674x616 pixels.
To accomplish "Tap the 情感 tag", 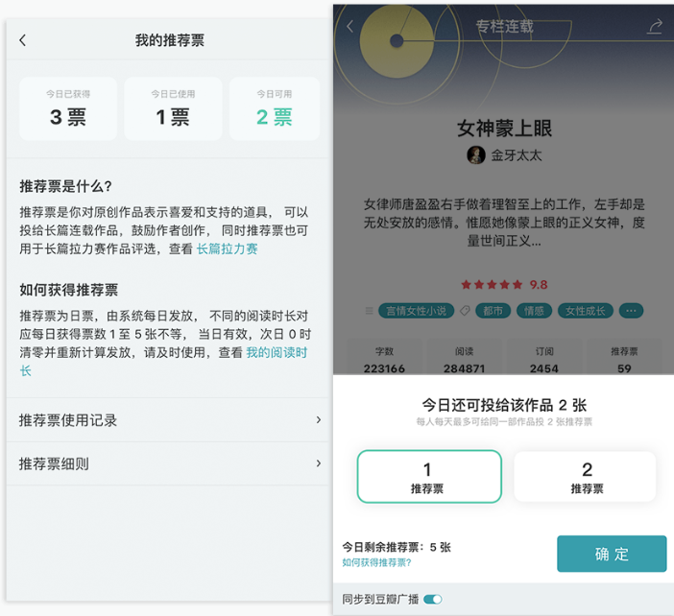I will (534, 311).
